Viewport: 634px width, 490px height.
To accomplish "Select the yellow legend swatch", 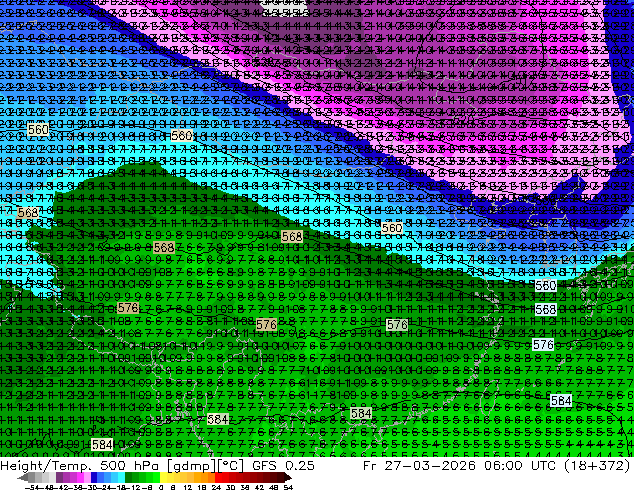I will pyautogui.click(x=163, y=477).
